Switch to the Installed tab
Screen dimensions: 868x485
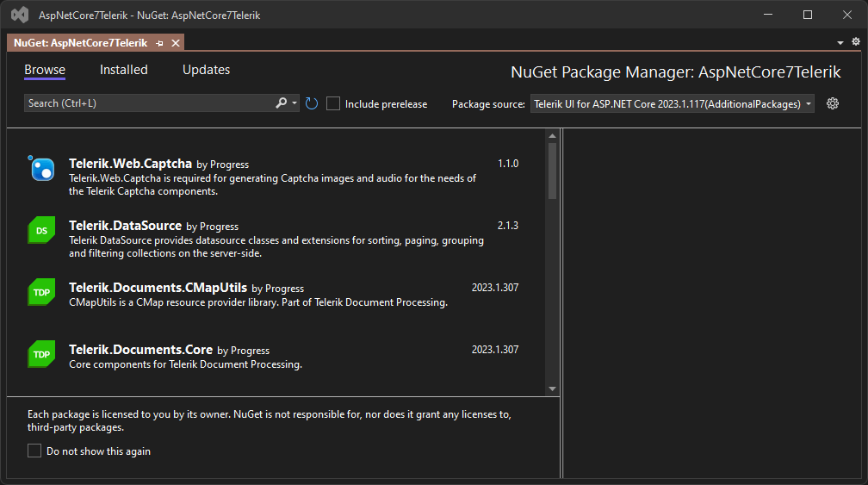point(123,70)
